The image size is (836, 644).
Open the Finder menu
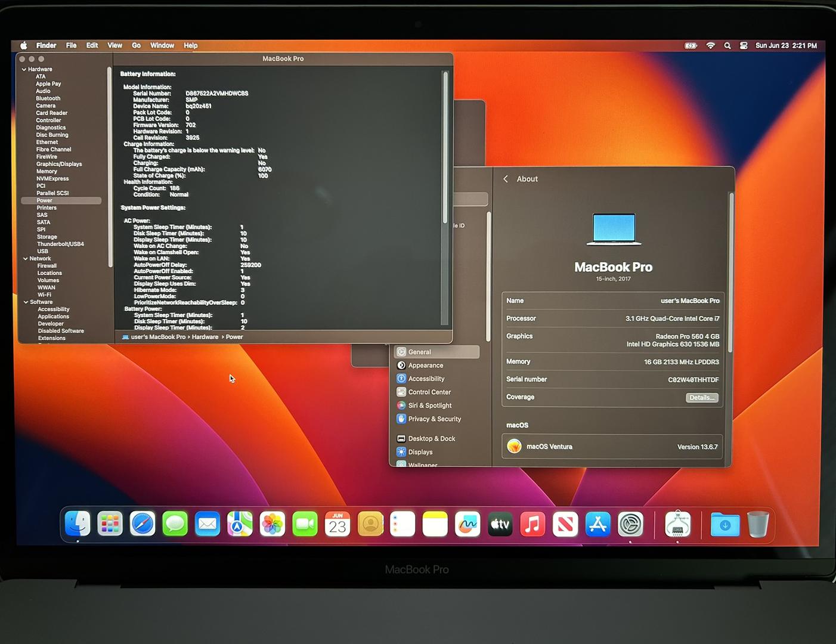click(x=46, y=45)
